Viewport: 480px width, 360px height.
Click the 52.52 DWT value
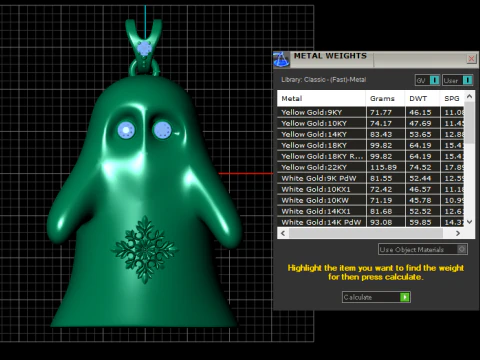coord(420,211)
